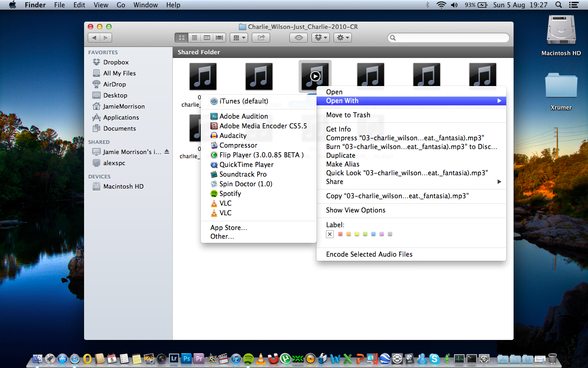
Task: Open the Wi-Fi status menu
Action: tap(441, 5)
